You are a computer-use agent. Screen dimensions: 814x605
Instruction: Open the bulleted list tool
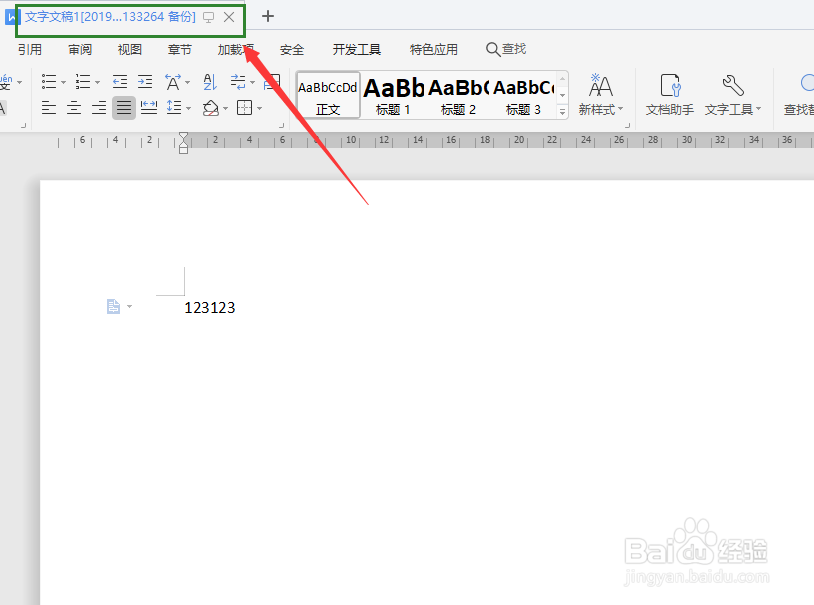49,82
